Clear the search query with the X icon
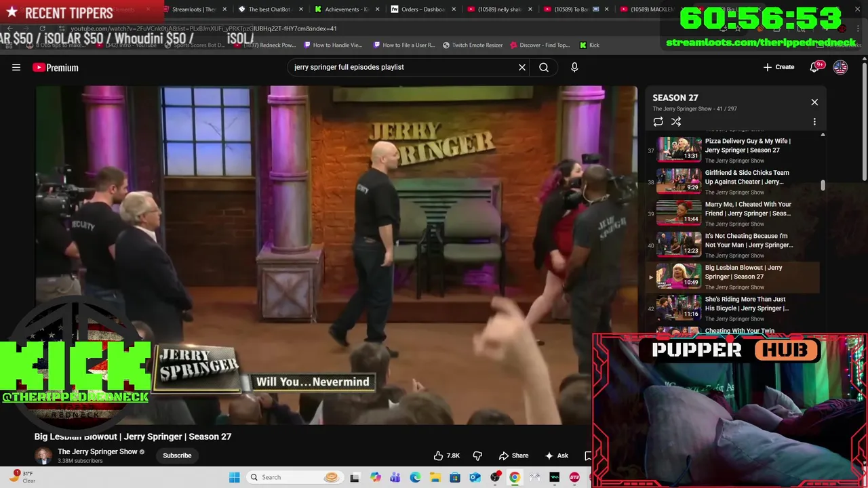 522,67
